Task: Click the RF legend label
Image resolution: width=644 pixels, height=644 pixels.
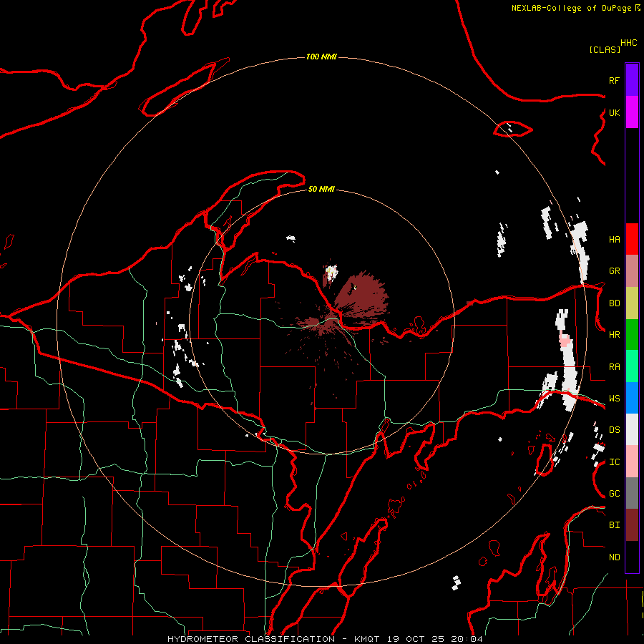Action: (x=614, y=80)
